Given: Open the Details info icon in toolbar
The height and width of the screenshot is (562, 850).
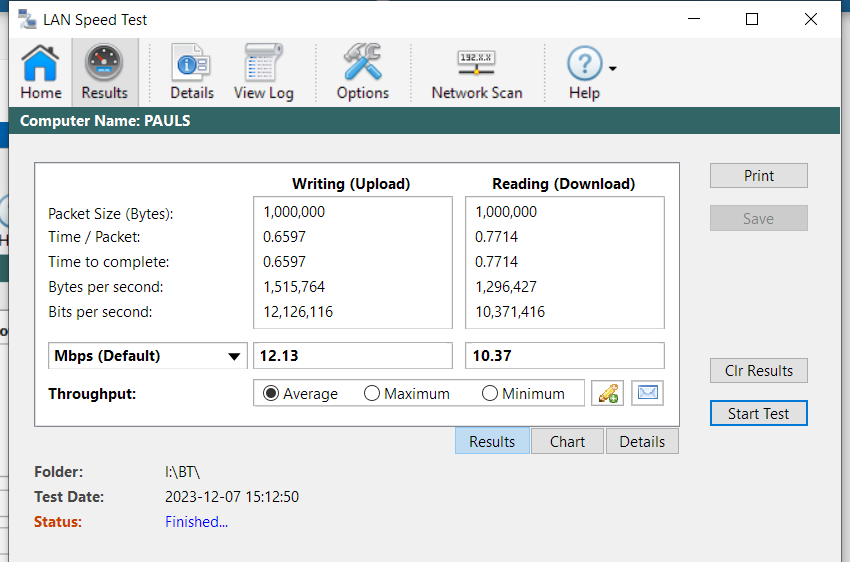Looking at the screenshot, I should (x=192, y=72).
